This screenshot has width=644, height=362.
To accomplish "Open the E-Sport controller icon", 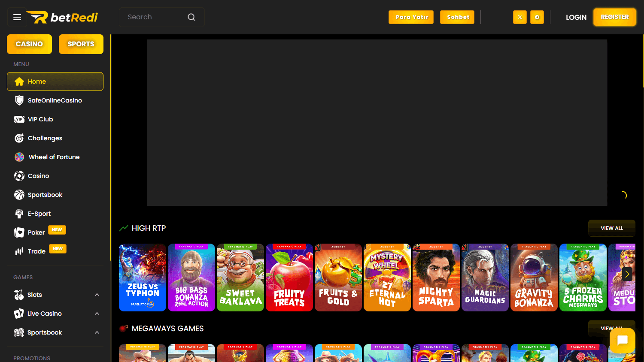I will [19, 213].
